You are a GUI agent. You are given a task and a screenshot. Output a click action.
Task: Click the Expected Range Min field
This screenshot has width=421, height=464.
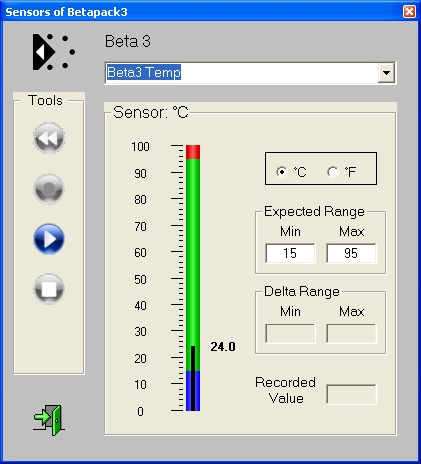290,253
